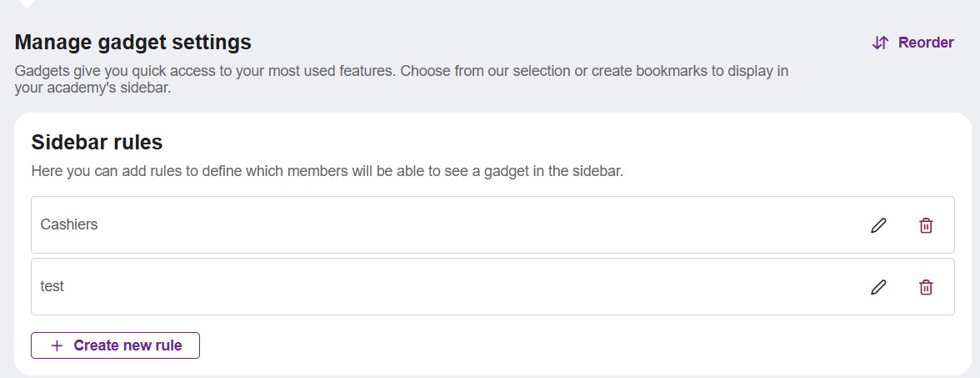
Task: Click the 'Sidebar rules' heading
Action: coord(97,142)
